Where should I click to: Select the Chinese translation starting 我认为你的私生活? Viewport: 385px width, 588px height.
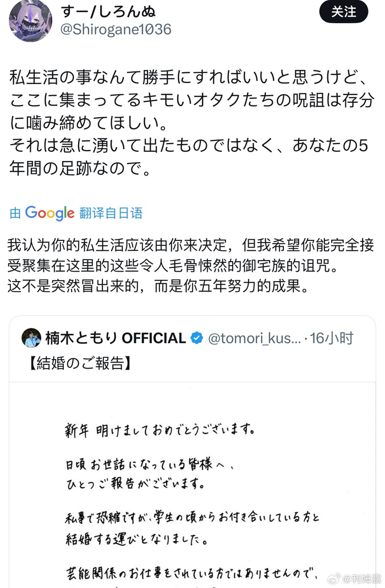[x=191, y=245]
